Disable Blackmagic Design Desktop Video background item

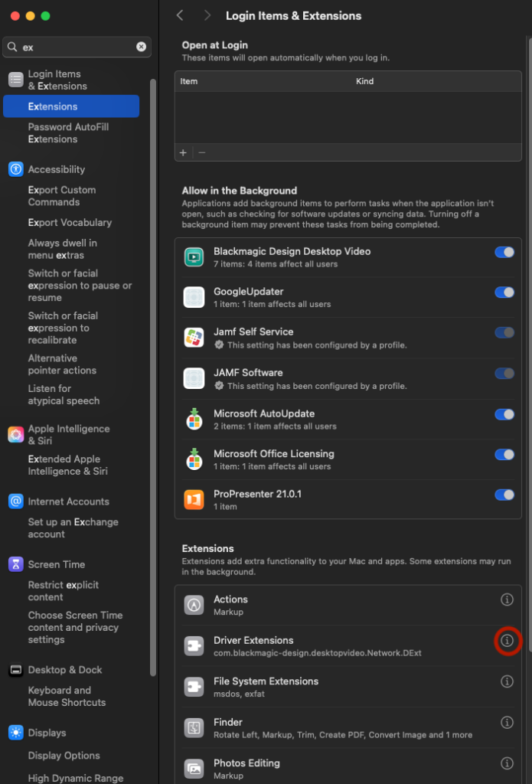pos(504,252)
